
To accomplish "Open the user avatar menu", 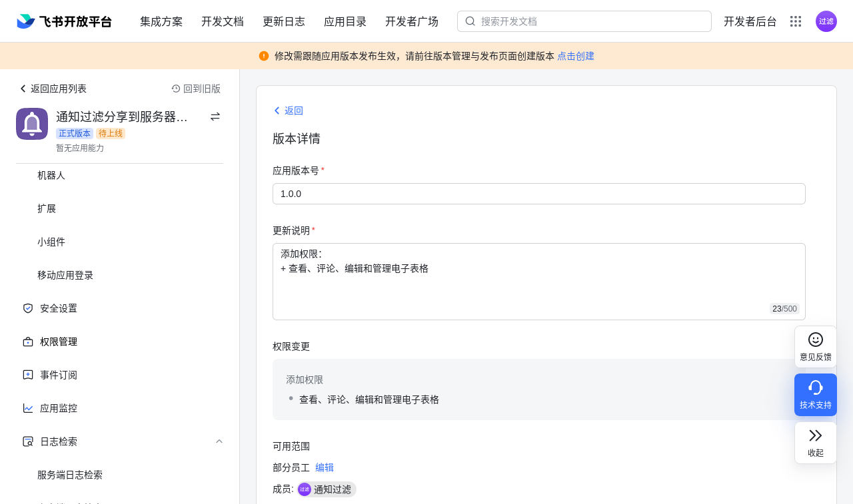I will coord(826,21).
